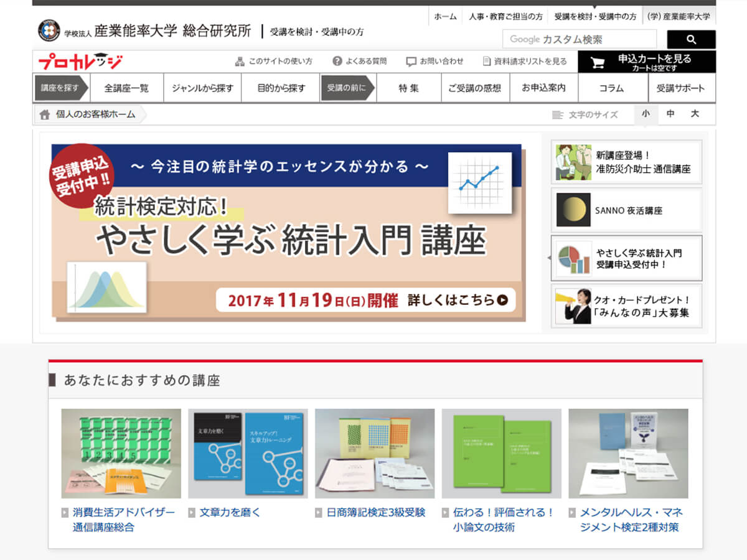Click the SANNO university logo emblem
Image resolution: width=747 pixels, height=560 pixels.
[x=49, y=30]
